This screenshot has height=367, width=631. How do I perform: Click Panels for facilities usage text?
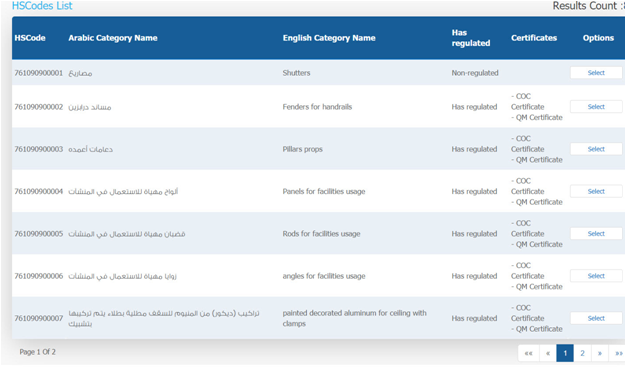click(324, 191)
